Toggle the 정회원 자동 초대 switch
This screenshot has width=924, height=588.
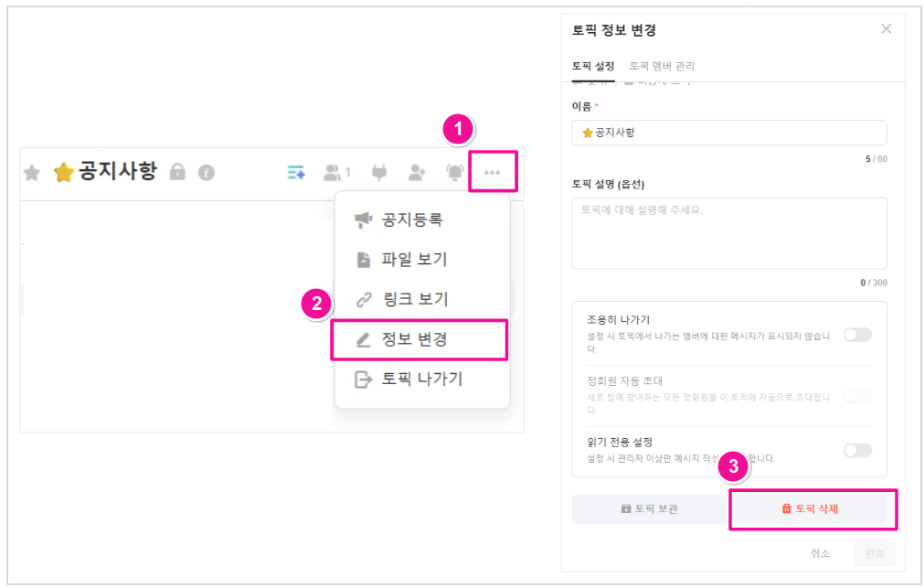857,396
